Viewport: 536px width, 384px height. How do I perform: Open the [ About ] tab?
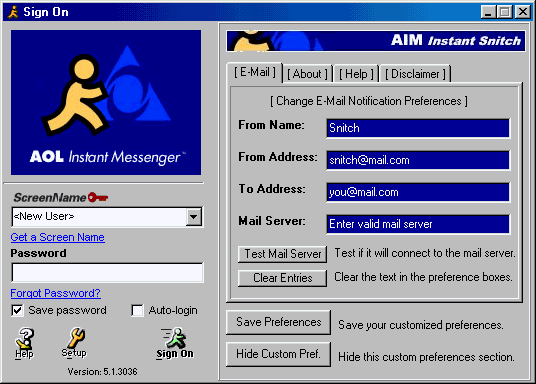coord(307,74)
